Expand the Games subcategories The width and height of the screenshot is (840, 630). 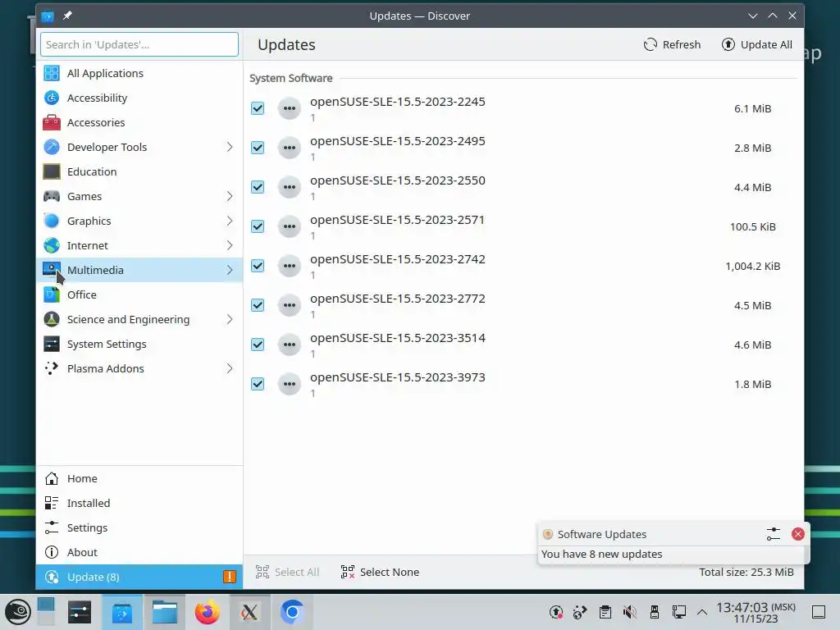tap(230, 197)
